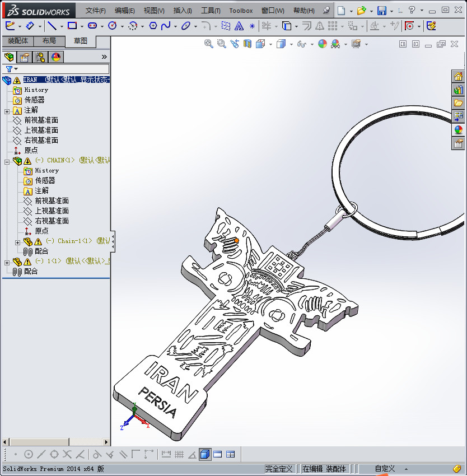Open the hide/show items dropdown arrow
The height and width of the screenshot is (476, 467).
pos(311,45)
